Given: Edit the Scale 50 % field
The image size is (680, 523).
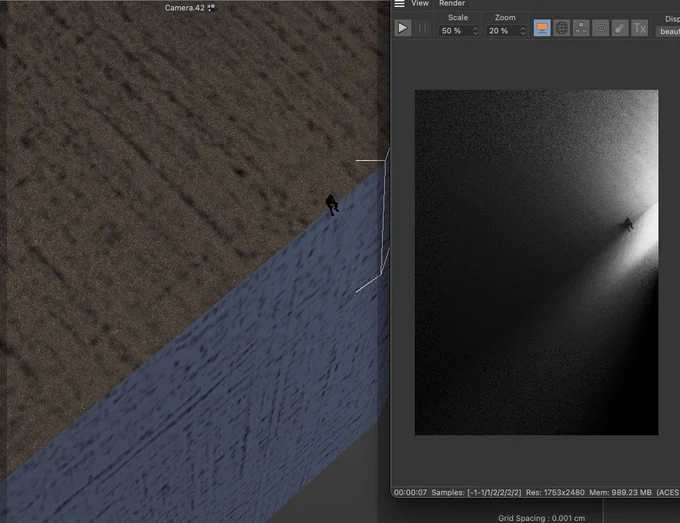Looking at the screenshot, I should pos(454,31).
